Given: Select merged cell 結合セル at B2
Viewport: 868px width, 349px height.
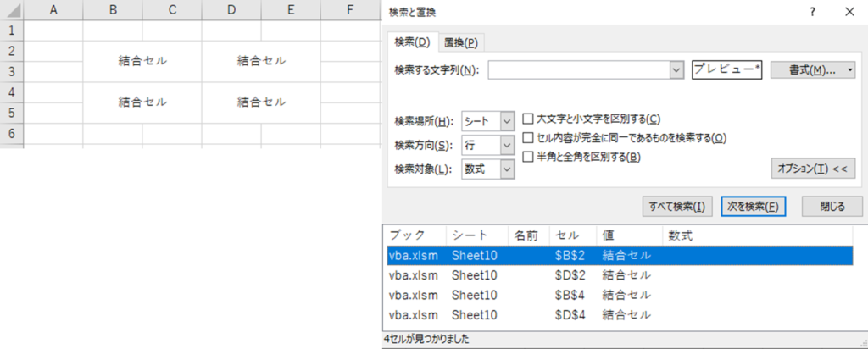Looking at the screenshot, I should tap(142, 61).
